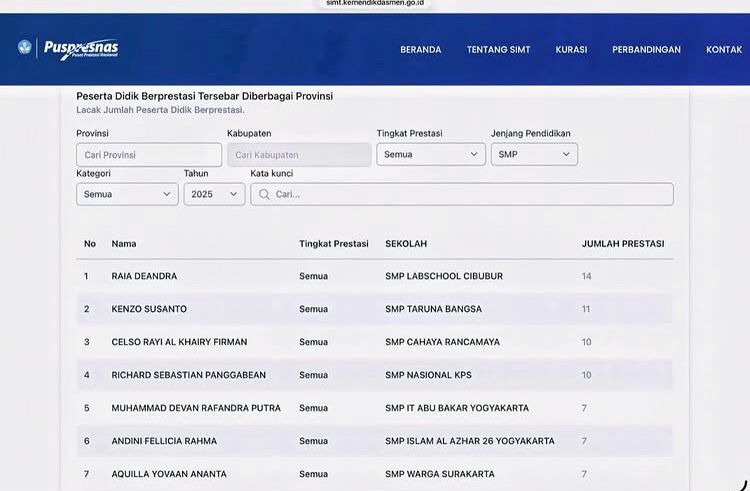Open the Tahun 2025 dropdown
The height and width of the screenshot is (491, 750).
[213, 195]
